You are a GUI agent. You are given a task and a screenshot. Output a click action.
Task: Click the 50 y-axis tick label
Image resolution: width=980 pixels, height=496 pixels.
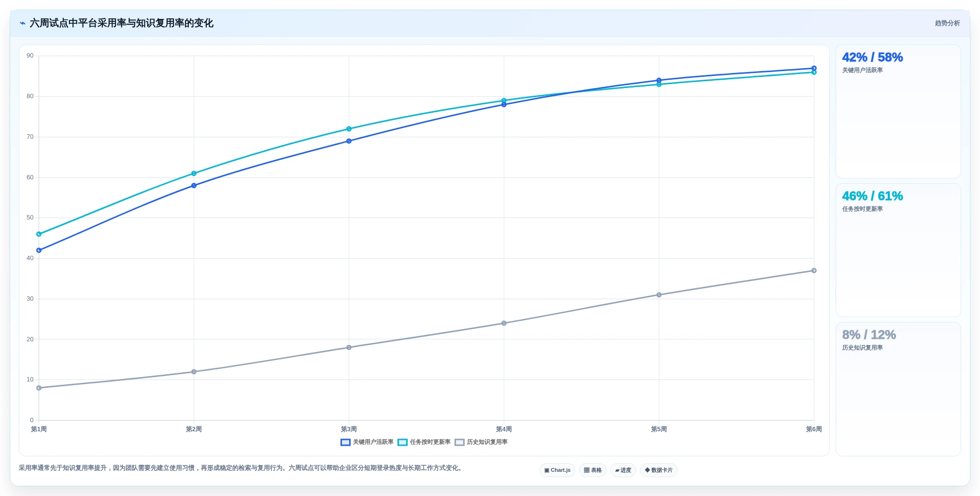coord(30,218)
